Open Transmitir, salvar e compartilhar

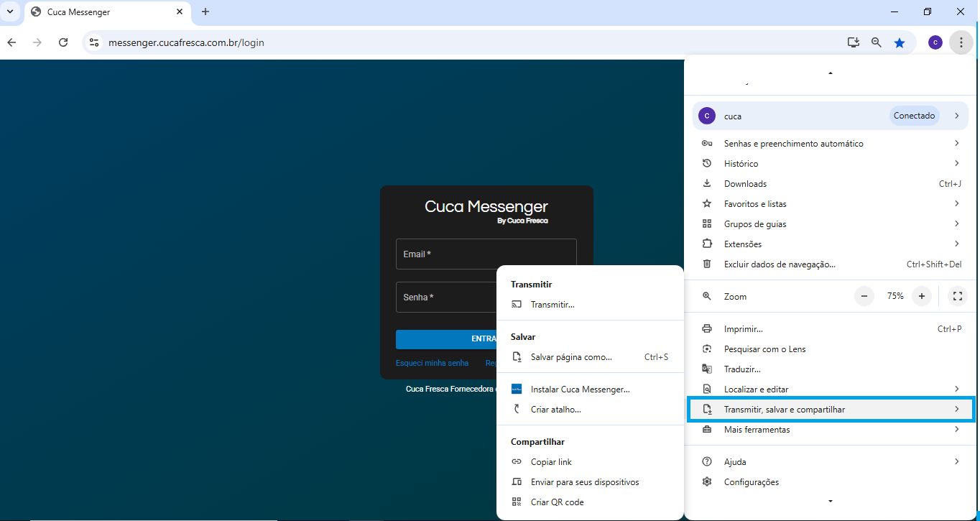831,410
